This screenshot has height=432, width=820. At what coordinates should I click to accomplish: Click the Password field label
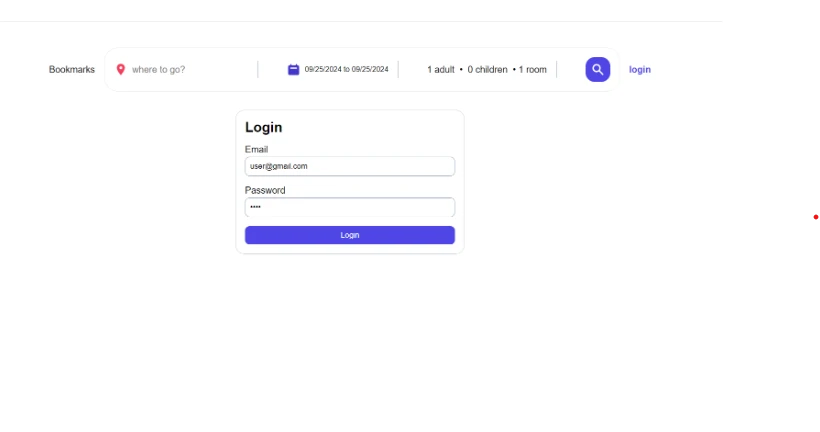coord(265,190)
